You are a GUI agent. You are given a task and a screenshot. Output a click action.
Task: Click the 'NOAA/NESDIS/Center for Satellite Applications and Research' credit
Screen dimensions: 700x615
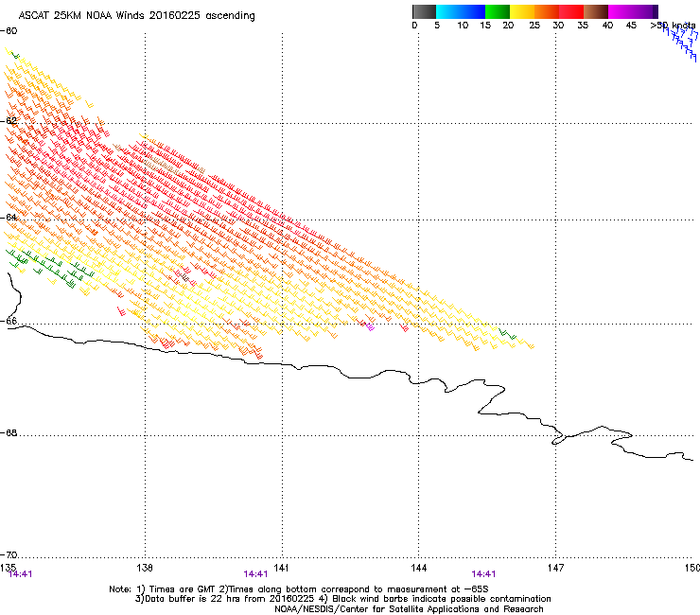tap(409, 609)
